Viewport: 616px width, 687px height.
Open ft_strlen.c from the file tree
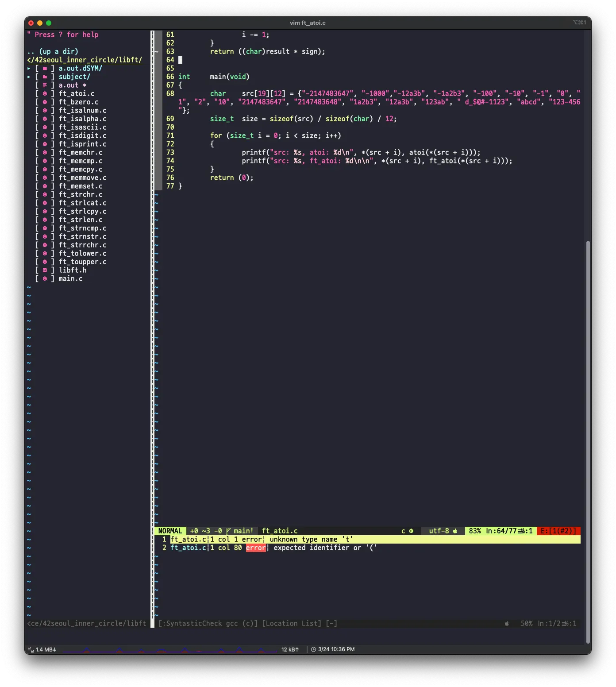coord(81,220)
